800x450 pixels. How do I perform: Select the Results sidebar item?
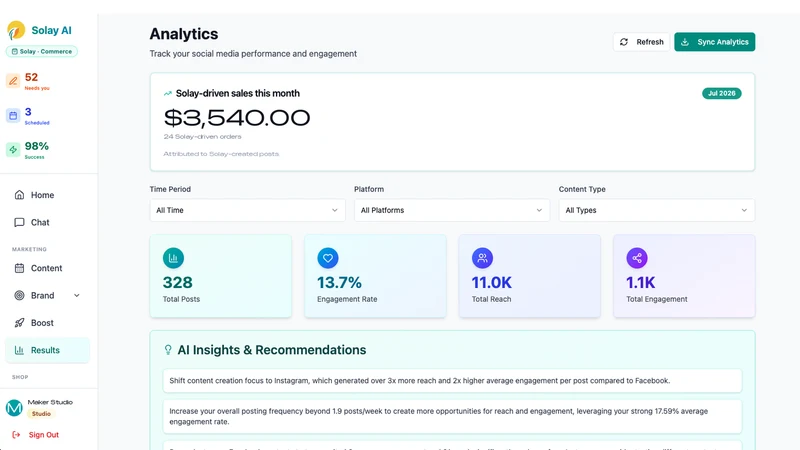(47, 350)
